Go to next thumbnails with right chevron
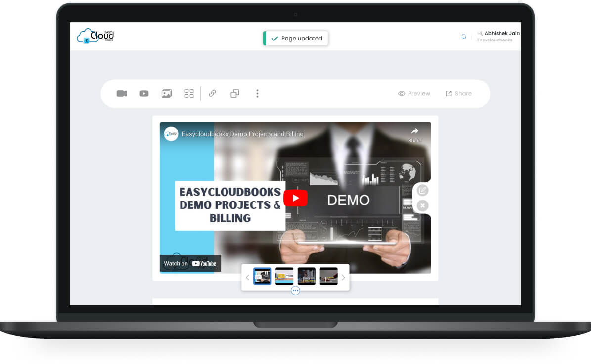The height and width of the screenshot is (364, 591). tap(343, 278)
